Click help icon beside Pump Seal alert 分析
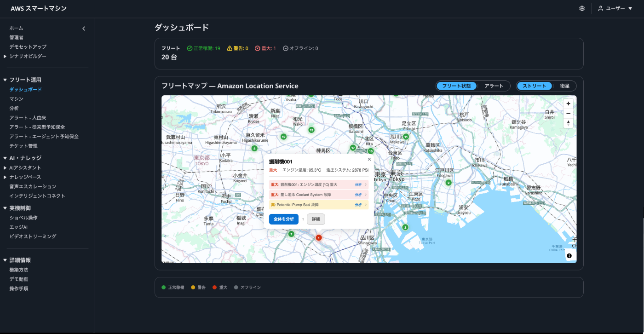Viewport: 644px width, 334px height. tap(366, 205)
